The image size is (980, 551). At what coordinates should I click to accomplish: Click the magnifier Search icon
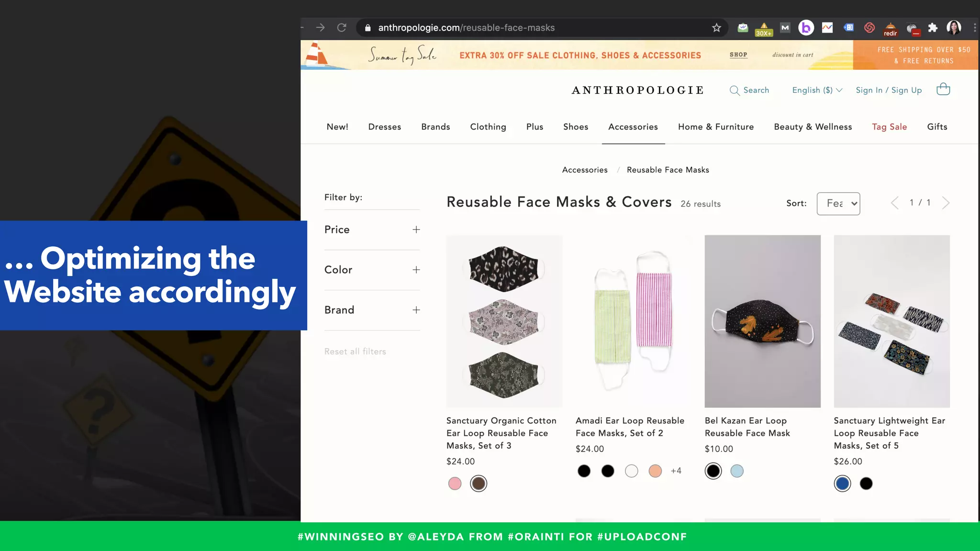tap(734, 90)
